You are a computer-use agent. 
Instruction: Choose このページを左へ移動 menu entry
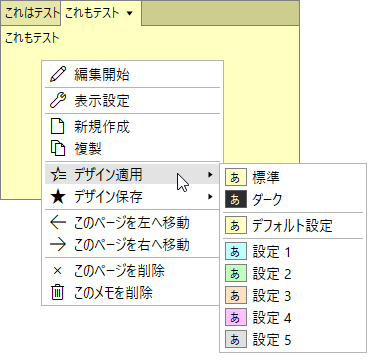click(132, 223)
